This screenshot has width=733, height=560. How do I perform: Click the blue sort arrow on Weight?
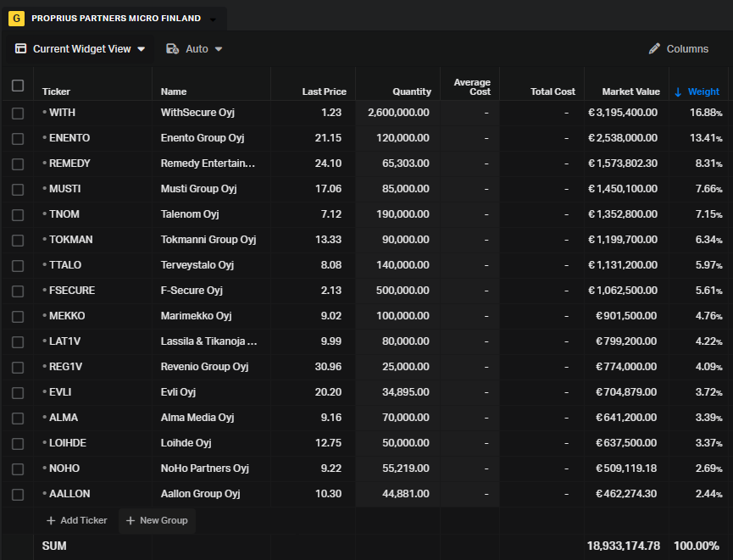click(x=678, y=91)
